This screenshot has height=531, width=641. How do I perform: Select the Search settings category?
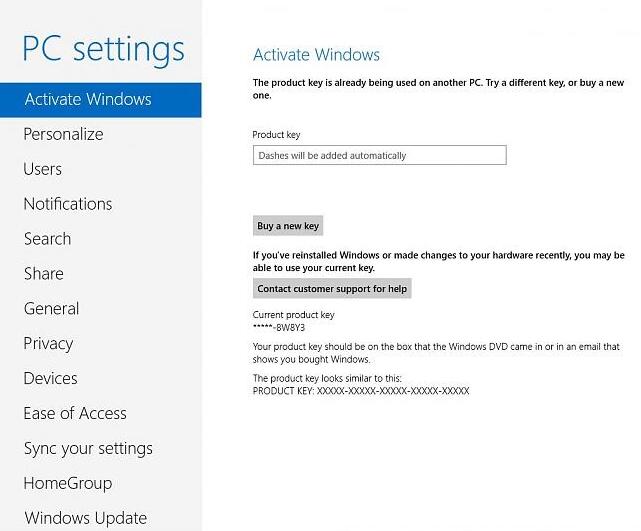tap(47, 239)
